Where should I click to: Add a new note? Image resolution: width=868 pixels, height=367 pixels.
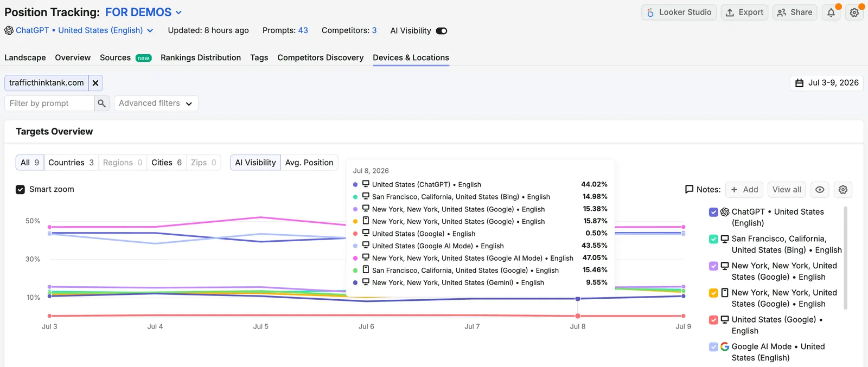[744, 189]
